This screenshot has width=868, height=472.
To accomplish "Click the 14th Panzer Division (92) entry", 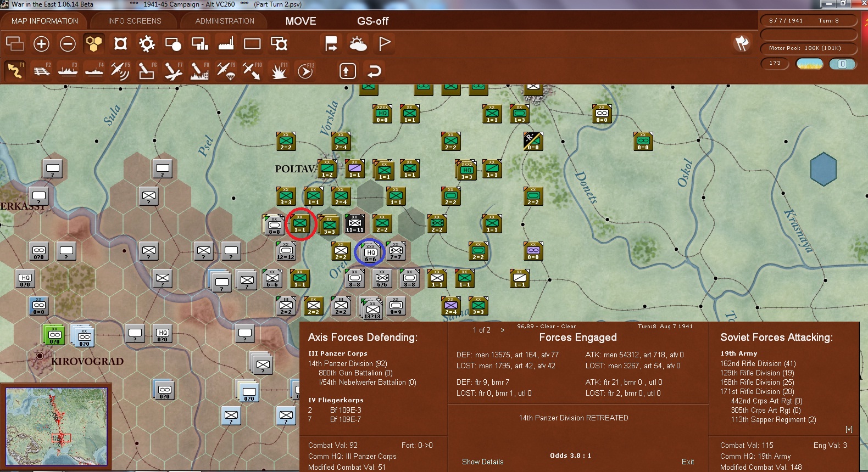I will [347, 363].
